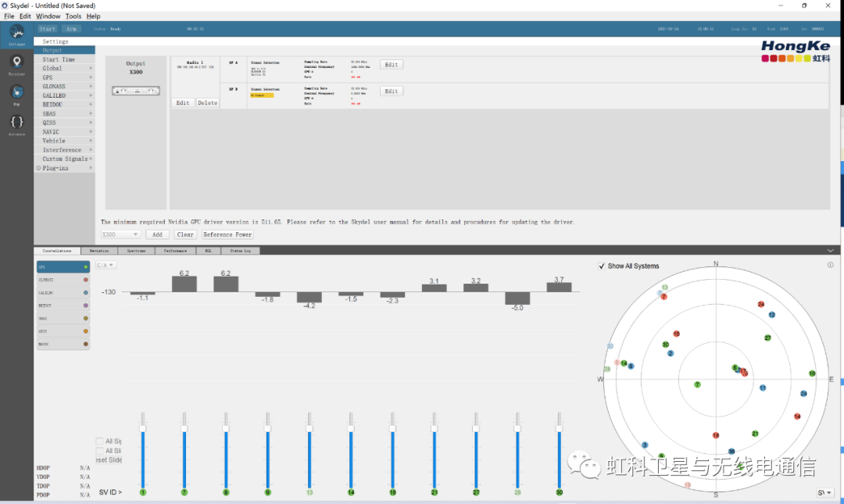Screen dimensions: 844x504
Task: Switch to the Spectrums tab
Action: pos(136,251)
